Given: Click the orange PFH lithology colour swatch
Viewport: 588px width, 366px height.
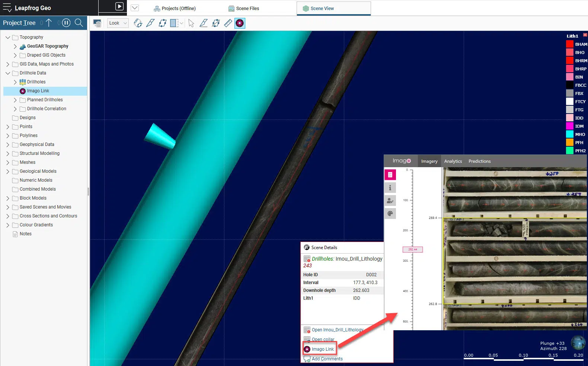Looking at the screenshot, I should (x=569, y=143).
